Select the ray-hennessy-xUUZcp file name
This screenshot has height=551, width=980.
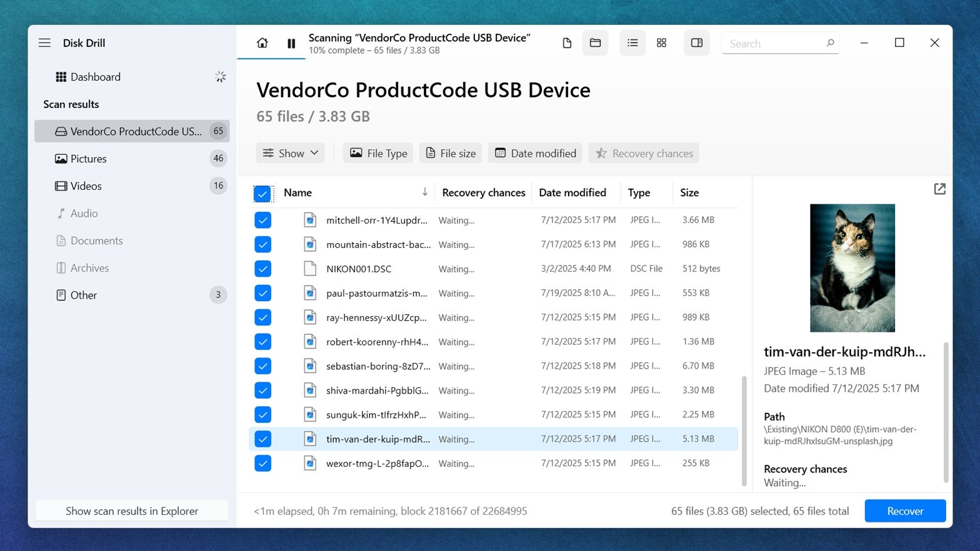click(376, 317)
